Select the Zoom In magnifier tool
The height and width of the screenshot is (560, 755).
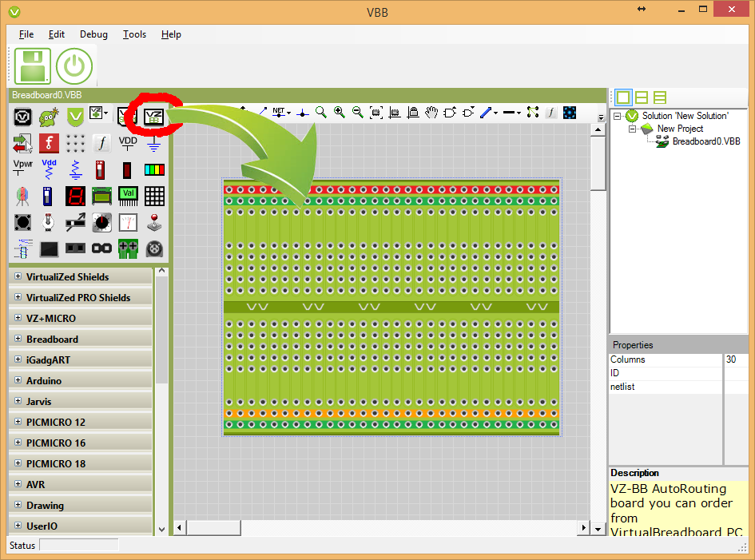339,113
